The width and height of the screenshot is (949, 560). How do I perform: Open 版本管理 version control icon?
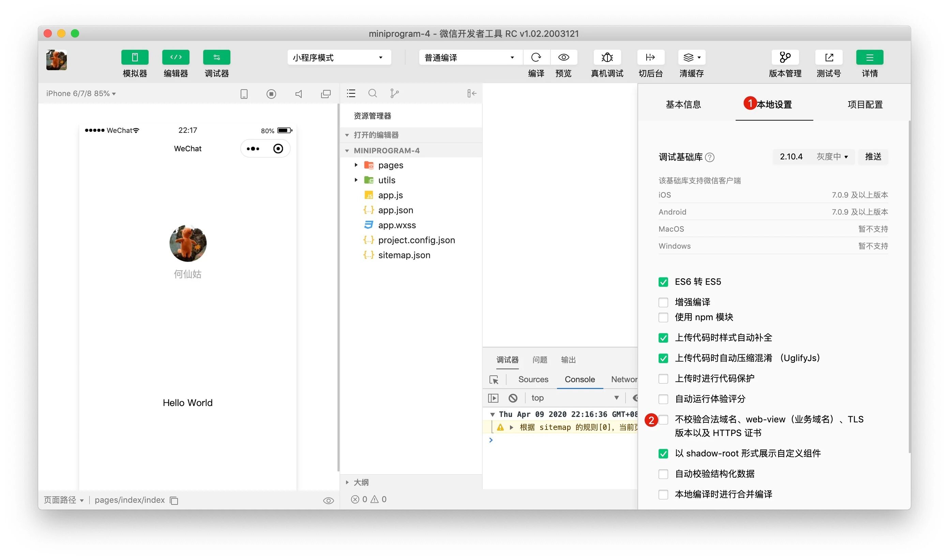tap(785, 57)
